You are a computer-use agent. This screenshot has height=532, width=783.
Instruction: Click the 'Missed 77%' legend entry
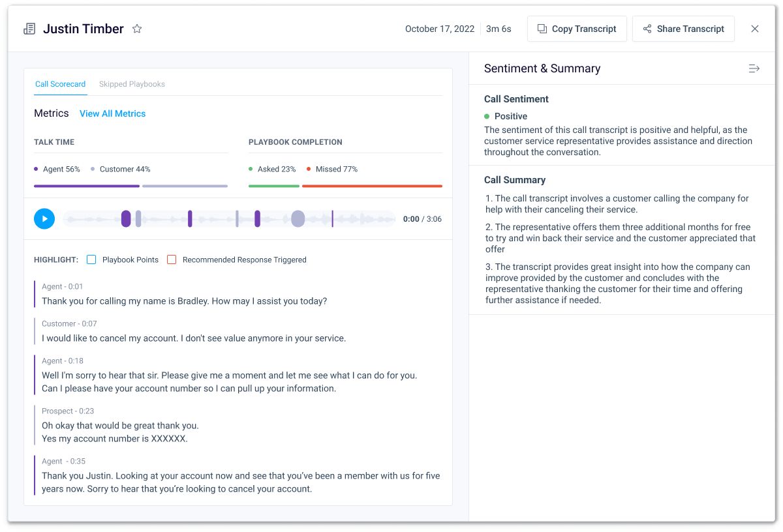332,169
